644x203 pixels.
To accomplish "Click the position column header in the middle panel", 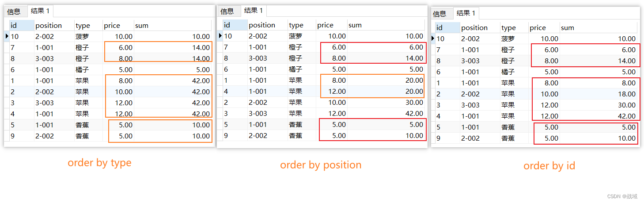I will point(267,25).
